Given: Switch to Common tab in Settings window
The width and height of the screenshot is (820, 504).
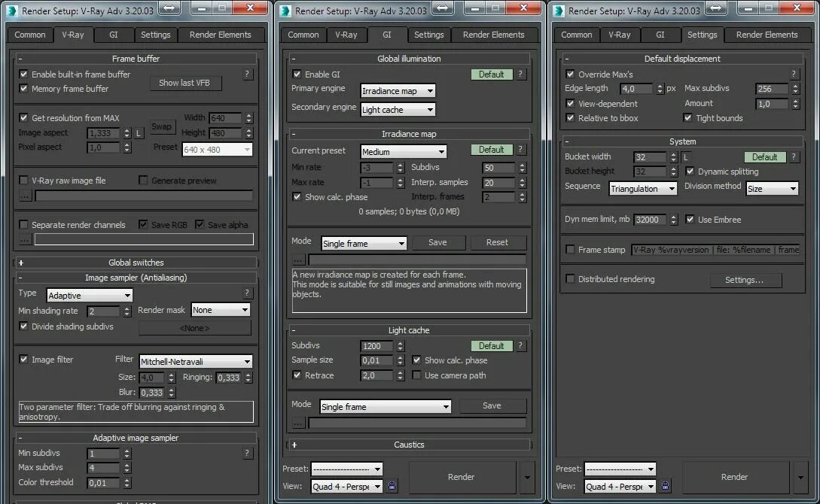Looking at the screenshot, I should tap(576, 35).
